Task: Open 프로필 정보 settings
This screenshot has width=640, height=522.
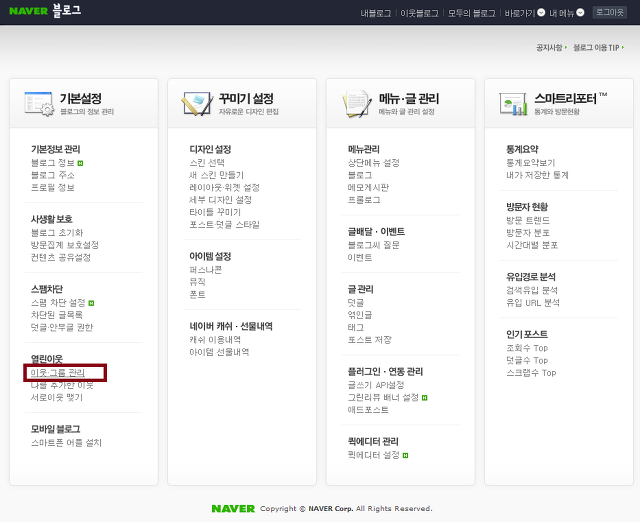Action: pyautogui.click(x=53, y=188)
